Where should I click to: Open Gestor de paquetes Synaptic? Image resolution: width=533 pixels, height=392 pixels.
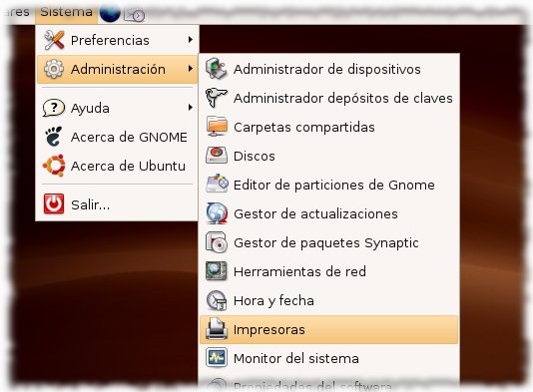coord(329,242)
